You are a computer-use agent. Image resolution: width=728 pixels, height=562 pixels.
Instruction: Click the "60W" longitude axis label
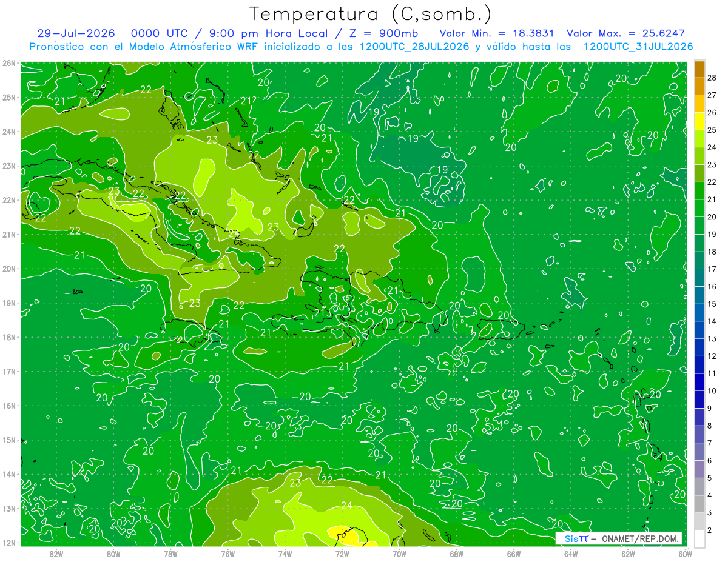coord(685,554)
